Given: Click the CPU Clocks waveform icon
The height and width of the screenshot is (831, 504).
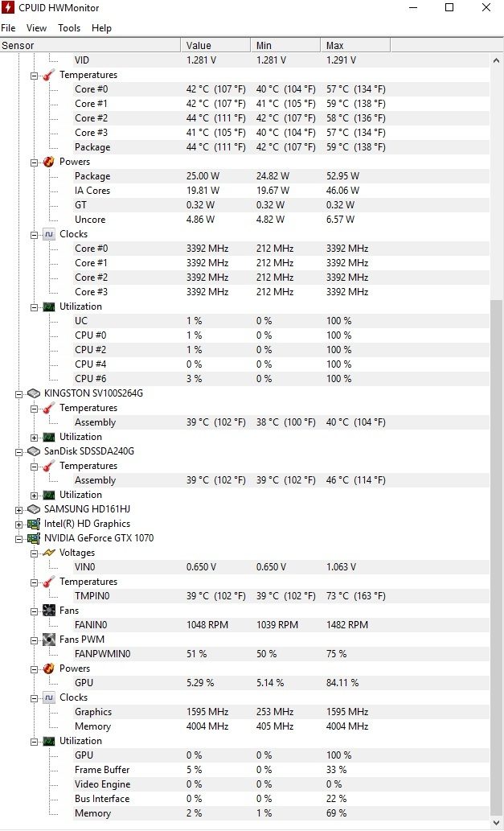Looking at the screenshot, I should [x=49, y=234].
